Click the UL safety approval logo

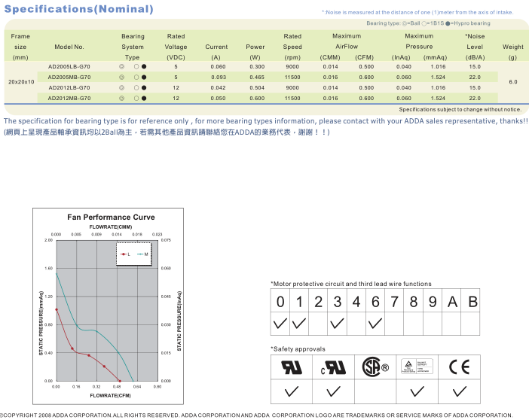(x=292, y=367)
